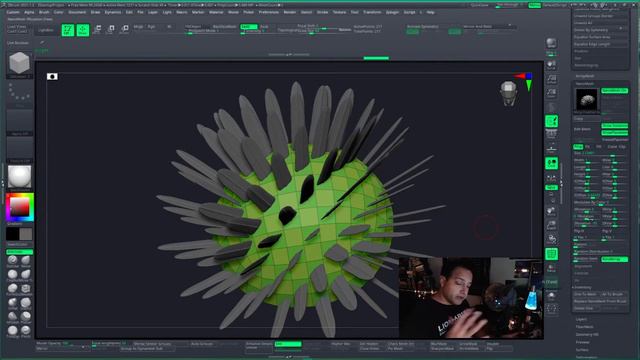Click the camera head view gizmo
The image size is (640, 360).
click(509, 93)
